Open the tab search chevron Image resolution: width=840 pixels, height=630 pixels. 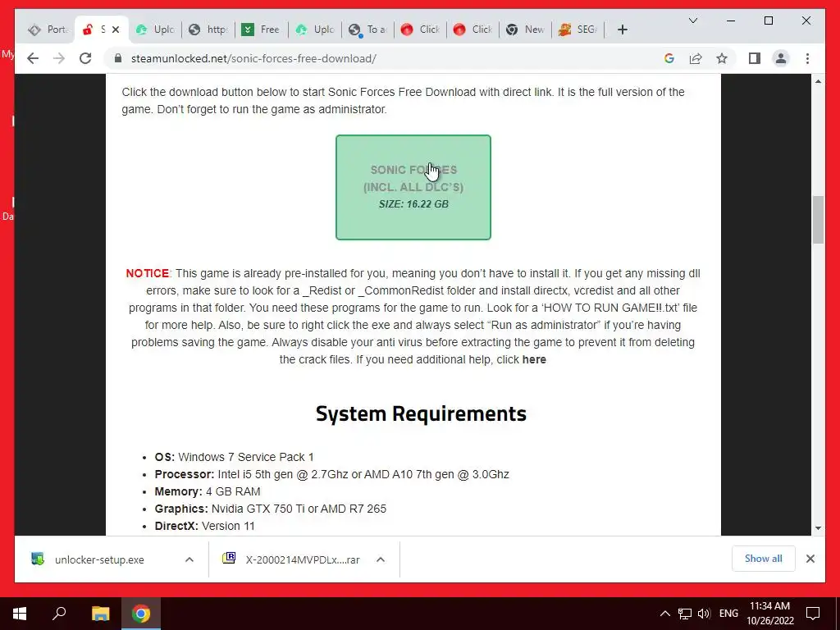(x=692, y=21)
